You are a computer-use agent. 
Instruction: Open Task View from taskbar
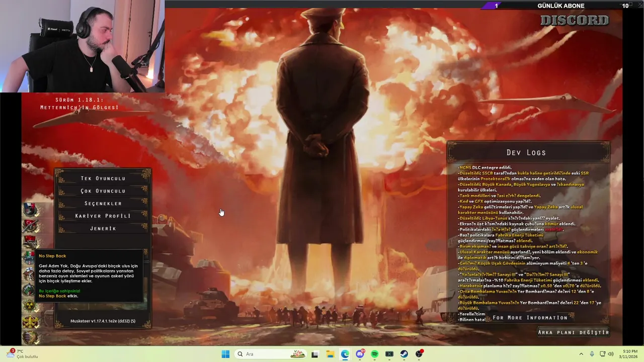[x=315, y=354]
